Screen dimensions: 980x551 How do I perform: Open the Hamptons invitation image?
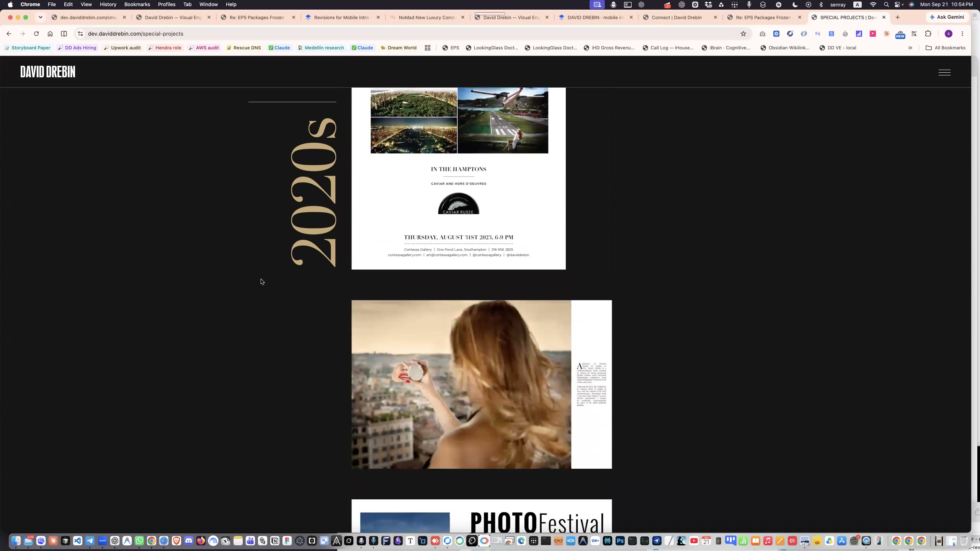(459, 178)
